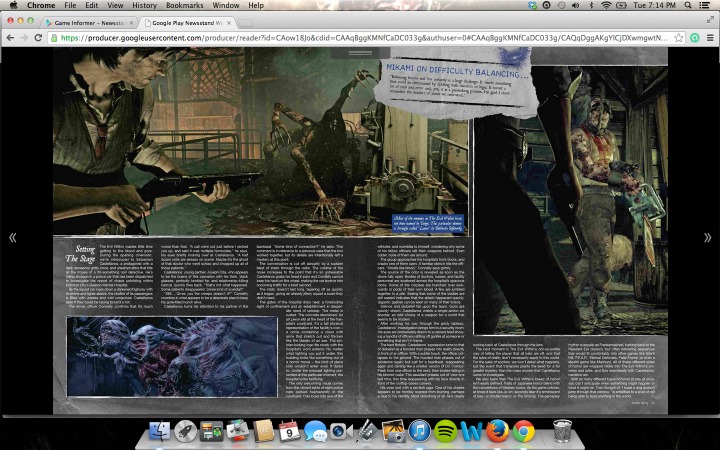
Task: Open a new tab with the tab button
Action: (246, 23)
